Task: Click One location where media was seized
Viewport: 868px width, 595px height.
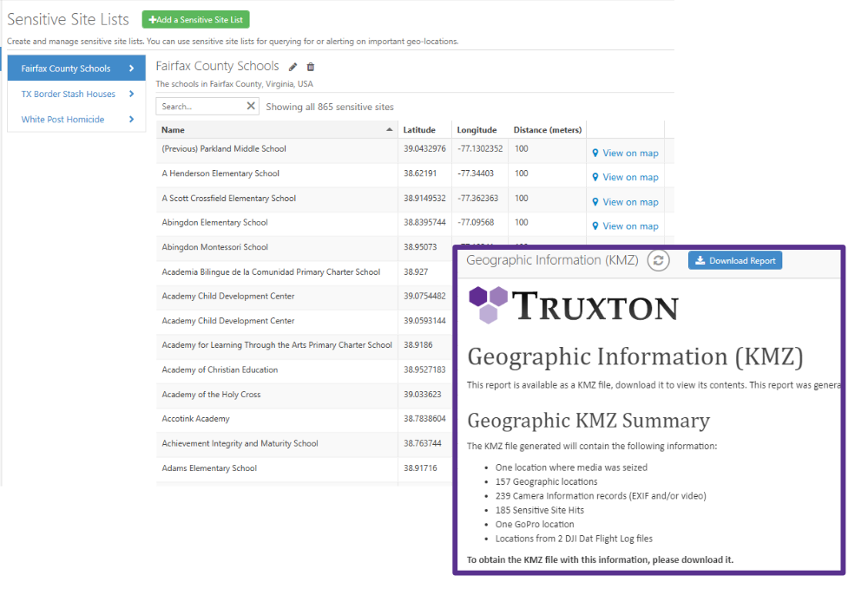Action: (x=571, y=467)
